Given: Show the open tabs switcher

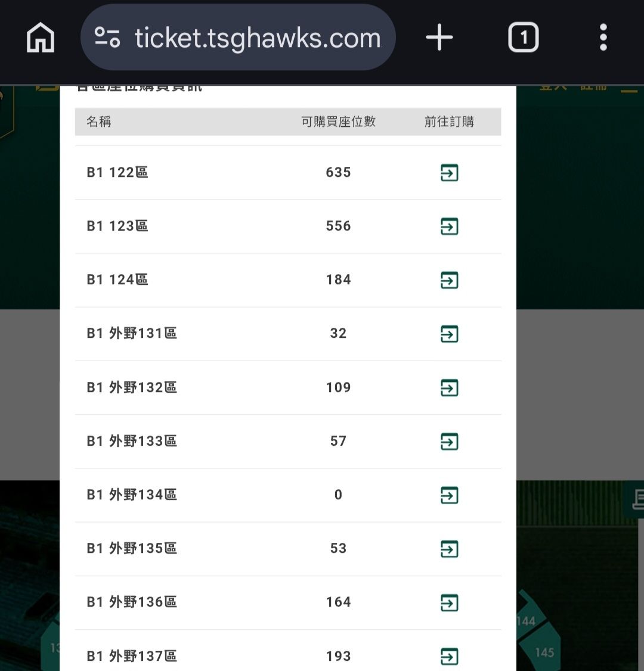Looking at the screenshot, I should click(523, 39).
